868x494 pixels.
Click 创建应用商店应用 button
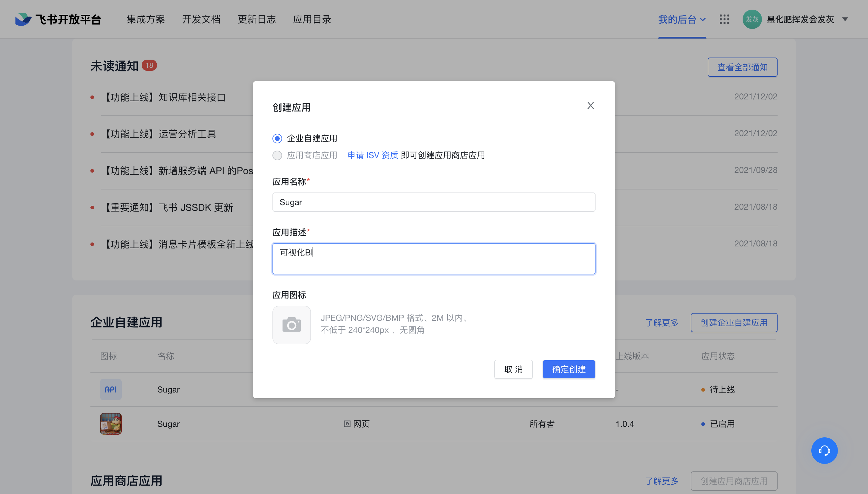point(734,481)
